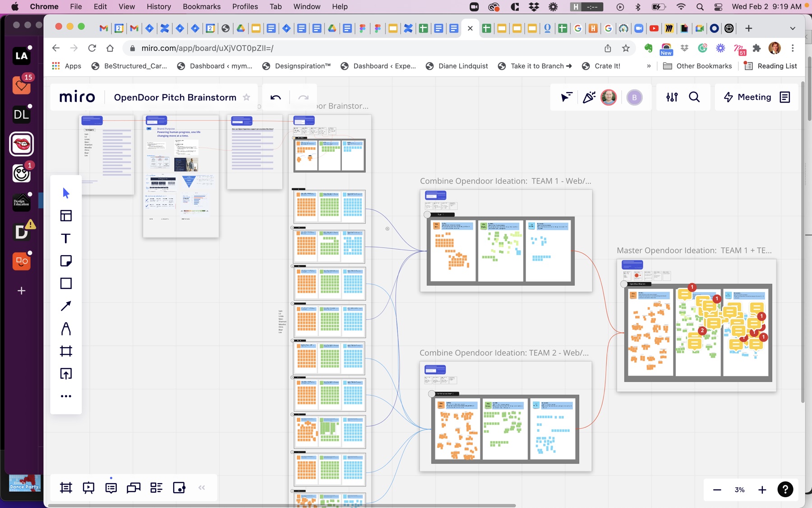Click the collaborator avatar labeled B
The height and width of the screenshot is (508, 812).
point(634,98)
